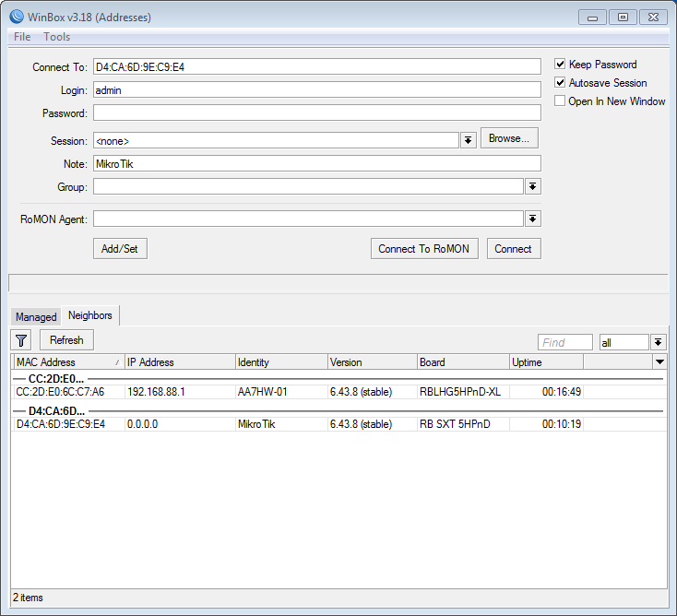Expand the Session dropdown arrow

pyautogui.click(x=468, y=140)
